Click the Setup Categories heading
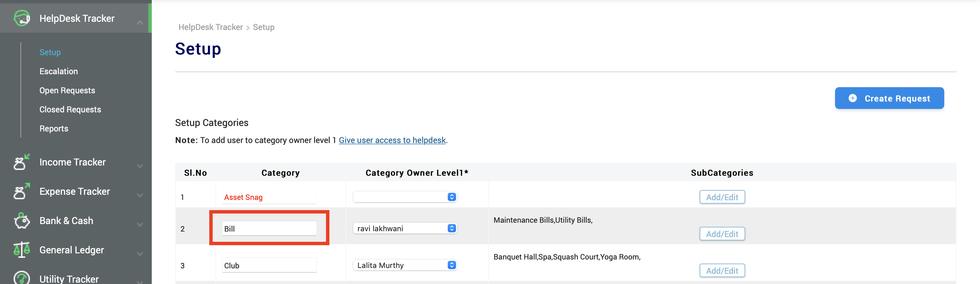 212,123
